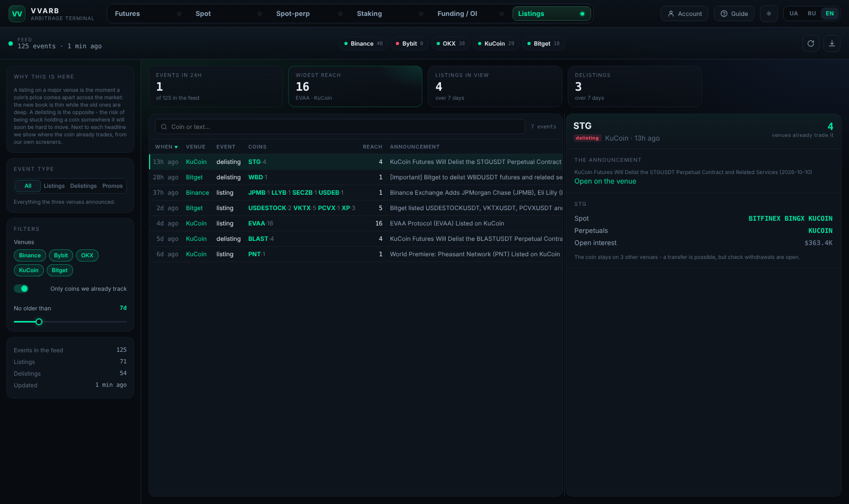The height and width of the screenshot is (504, 849).
Task: Open the Spot-perp tab
Action: (x=309, y=14)
